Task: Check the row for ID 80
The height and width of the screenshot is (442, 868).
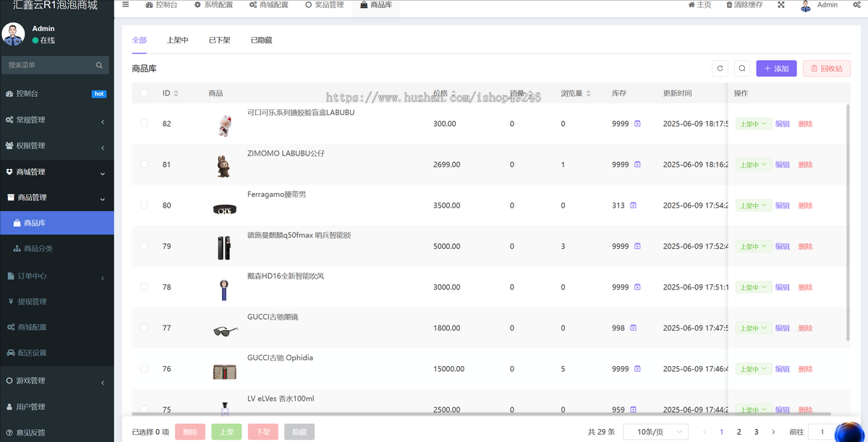Action: point(144,205)
